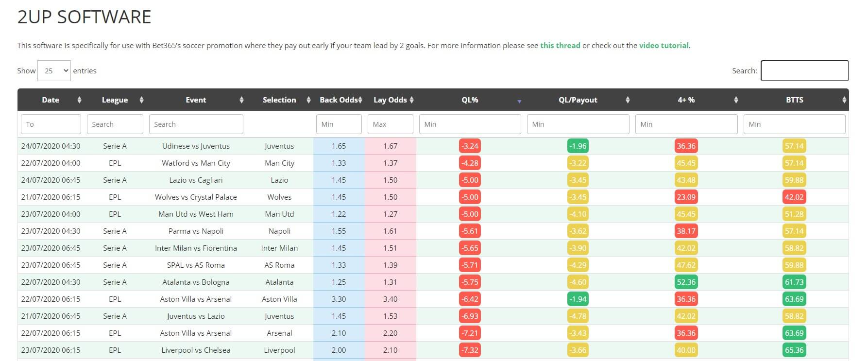Image resolution: width=868 pixels, height=361 pixels.
Task: Sort by Event column sort arrows
Action: click(241, 100)
